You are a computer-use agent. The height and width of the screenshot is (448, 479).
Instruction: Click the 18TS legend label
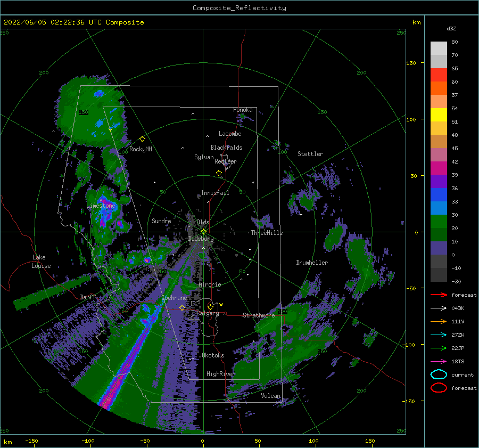click(x=458, y=362)
